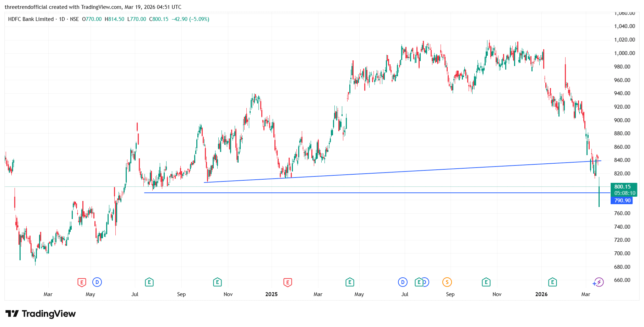644x327 pixels.
Task: Open the green earnings marker before May 2025
Action: pos(350,282)
